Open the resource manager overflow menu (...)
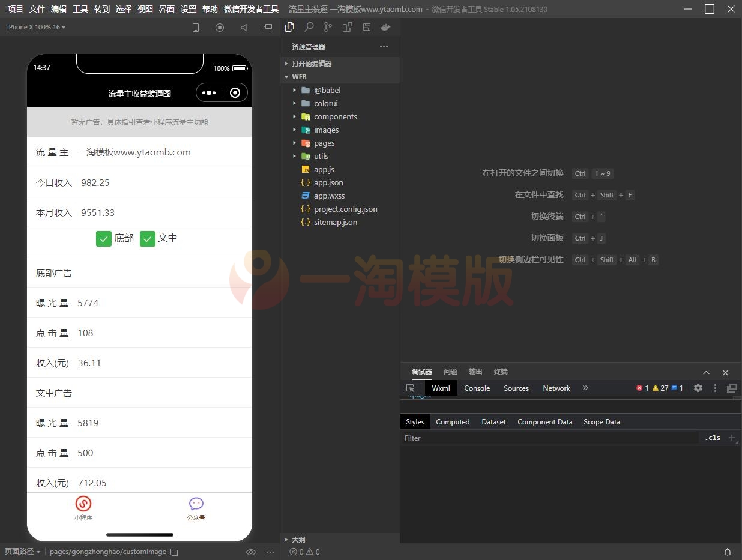Image resolution: width=742 pixels, height=560 pixels. point(384,46)
